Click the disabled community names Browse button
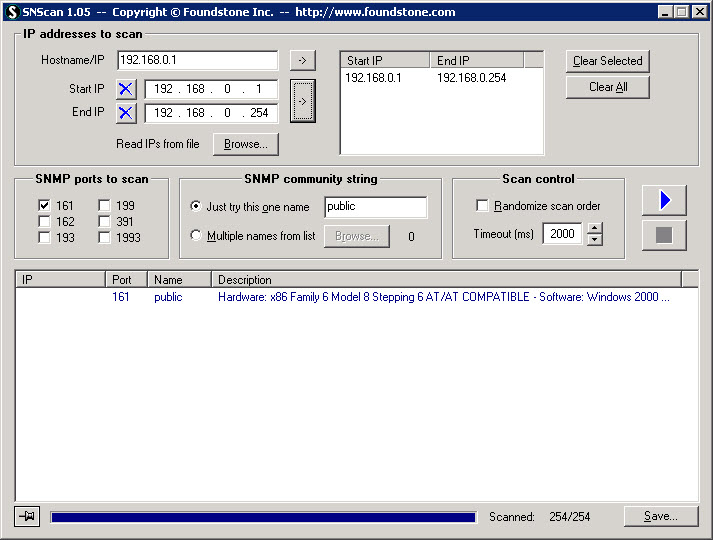This screenshot has height=540, width=713. pyautogui.click(x=356, y=236)
